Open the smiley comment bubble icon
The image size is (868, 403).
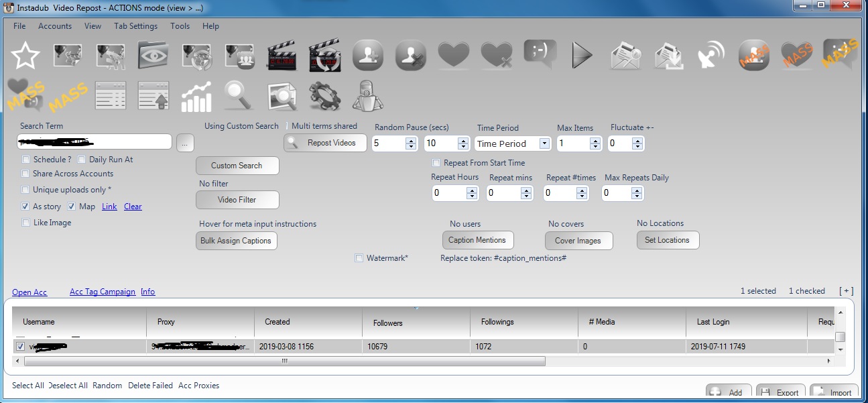click(540, 54)
